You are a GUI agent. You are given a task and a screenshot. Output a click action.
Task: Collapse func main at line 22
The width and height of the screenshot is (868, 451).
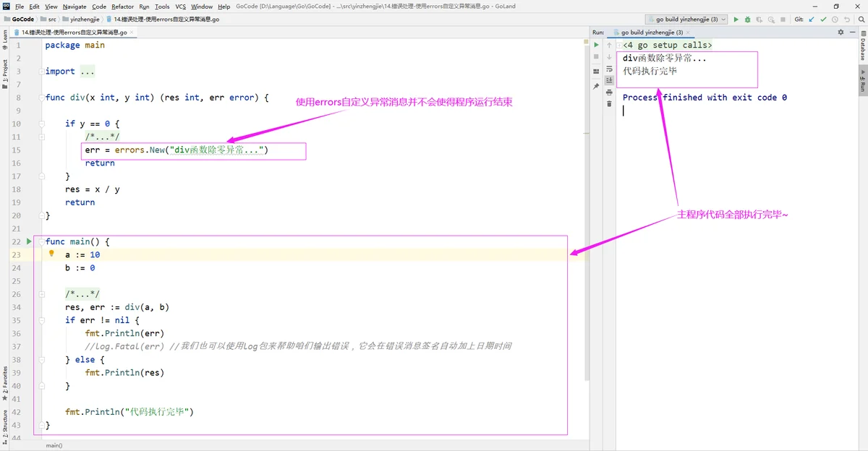(x=42, y=241)
